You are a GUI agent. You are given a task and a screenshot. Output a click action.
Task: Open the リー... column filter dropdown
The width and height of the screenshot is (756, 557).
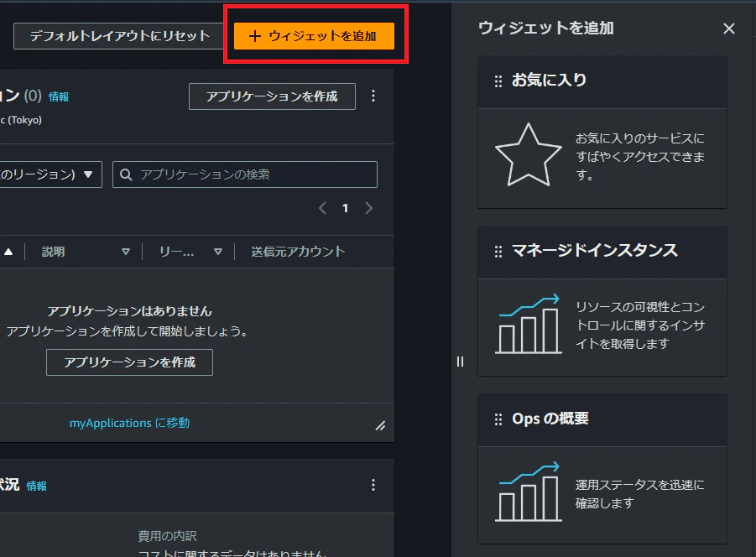click(x=217, y=251)
